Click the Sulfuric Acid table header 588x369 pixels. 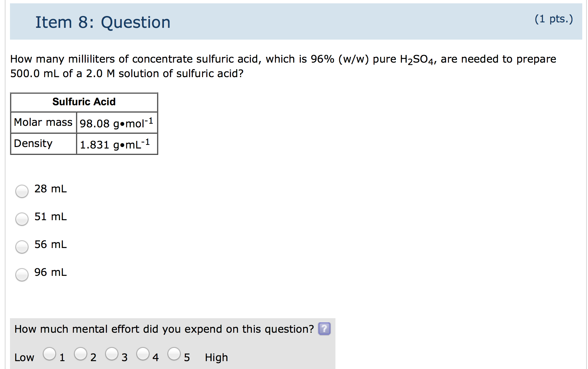[84, 102]
